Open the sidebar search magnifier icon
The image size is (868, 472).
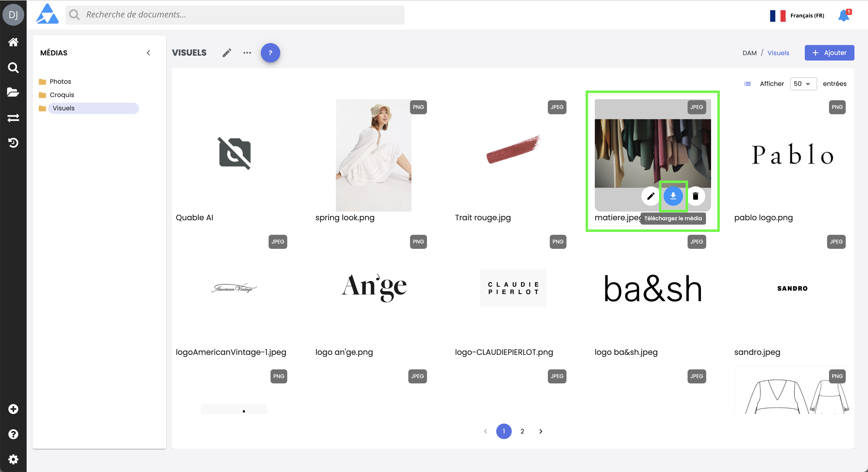[x=13, y=67]
